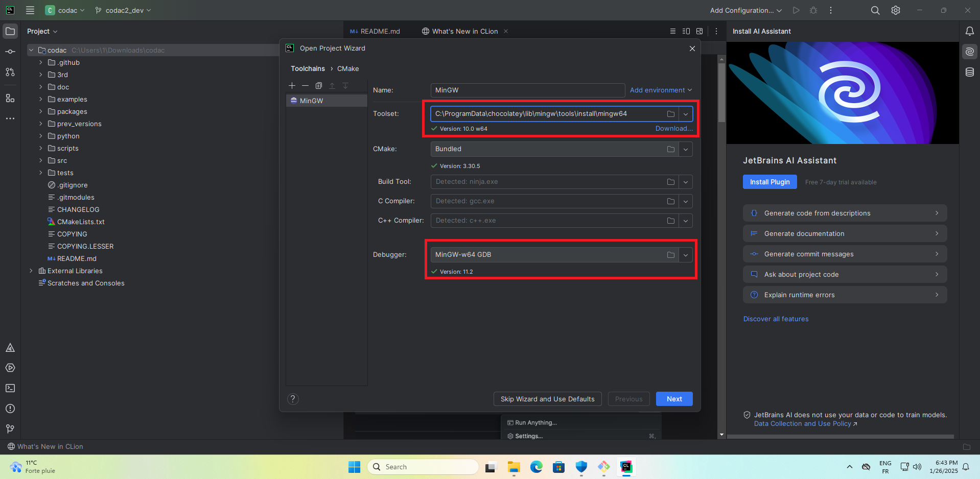This screenshot has height=479, width=980.
Task: Expand the src folder in tree
Action: click(x=41, y=160)
